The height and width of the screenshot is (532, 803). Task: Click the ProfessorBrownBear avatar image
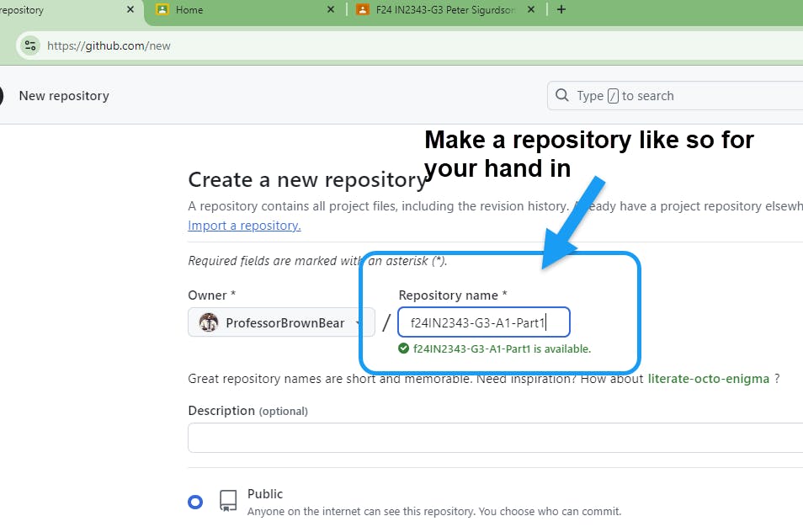(209, 322)
